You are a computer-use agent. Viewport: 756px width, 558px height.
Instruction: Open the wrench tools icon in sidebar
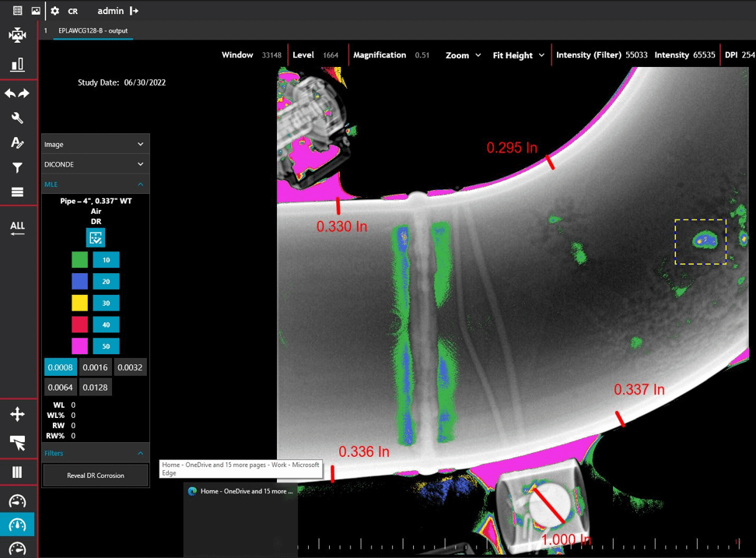(17, 118)
